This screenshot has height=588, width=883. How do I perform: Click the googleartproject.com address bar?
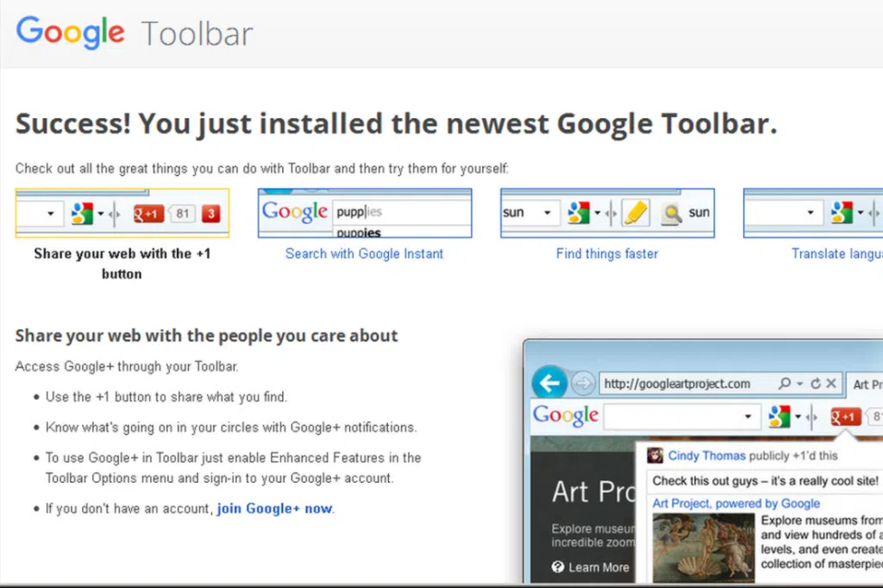(677, 384)
